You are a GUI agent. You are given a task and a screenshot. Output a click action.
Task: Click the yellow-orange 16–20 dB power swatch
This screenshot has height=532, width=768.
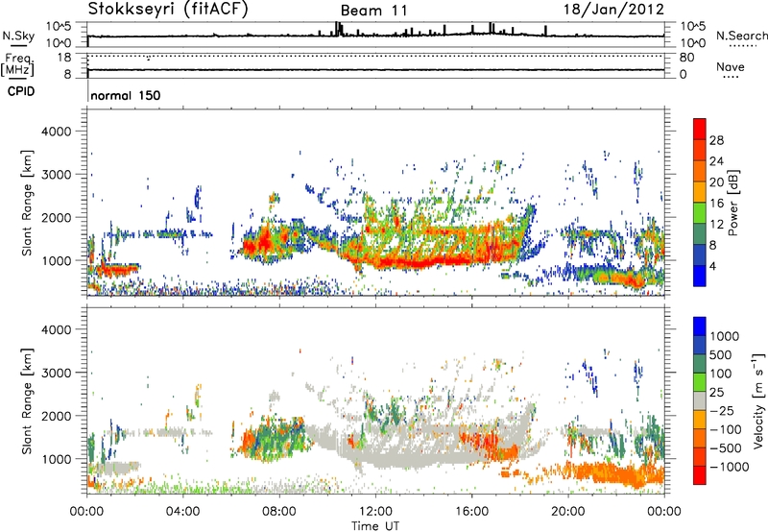(x=700, y=191)
